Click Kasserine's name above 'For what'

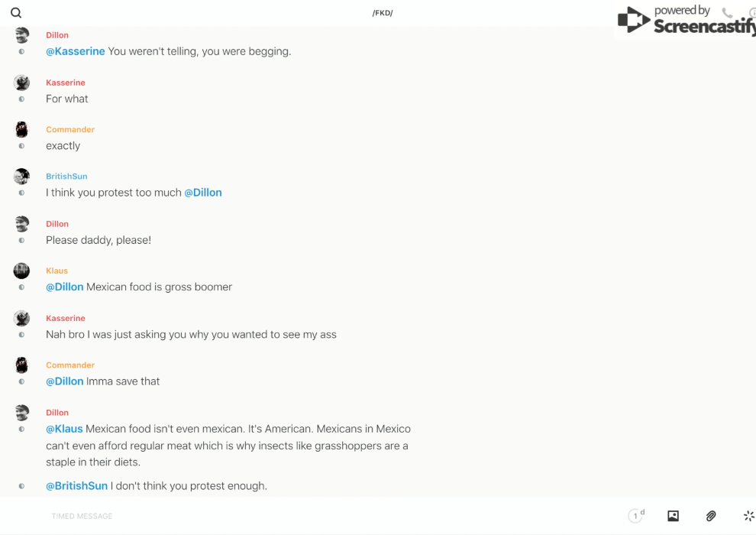click(66, 83)
